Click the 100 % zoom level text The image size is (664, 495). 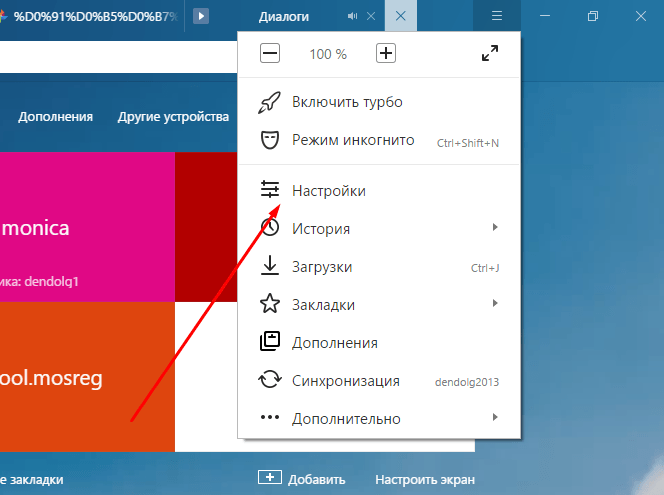(328, 54)
